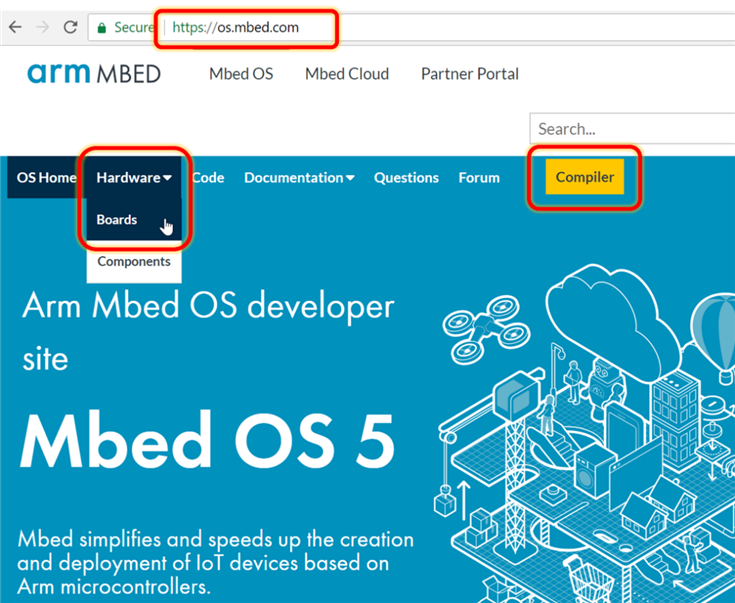Open the Questions nav item
The height and width of the screenshot is (603, 735).
point(406,178)
